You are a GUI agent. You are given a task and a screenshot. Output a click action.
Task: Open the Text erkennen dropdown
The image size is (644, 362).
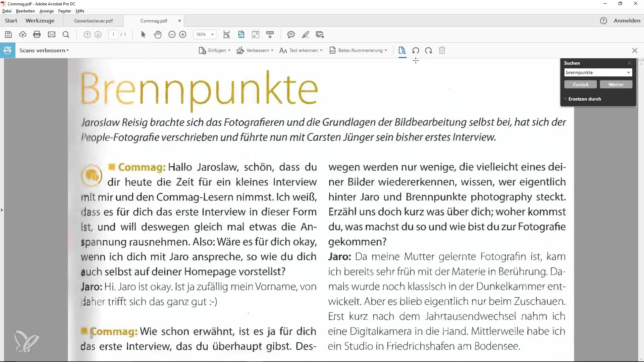click(301, 51)
